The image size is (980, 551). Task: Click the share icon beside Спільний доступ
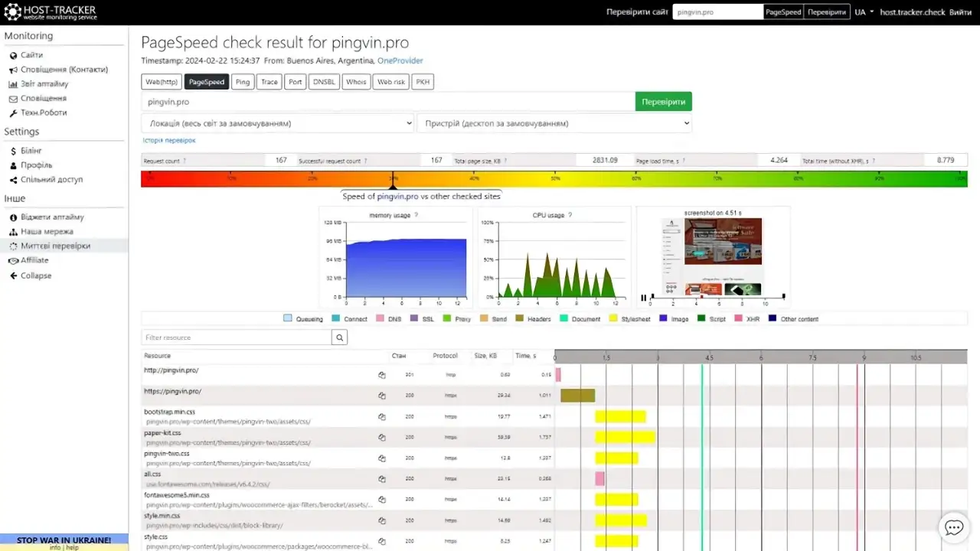tap(13, 180)
